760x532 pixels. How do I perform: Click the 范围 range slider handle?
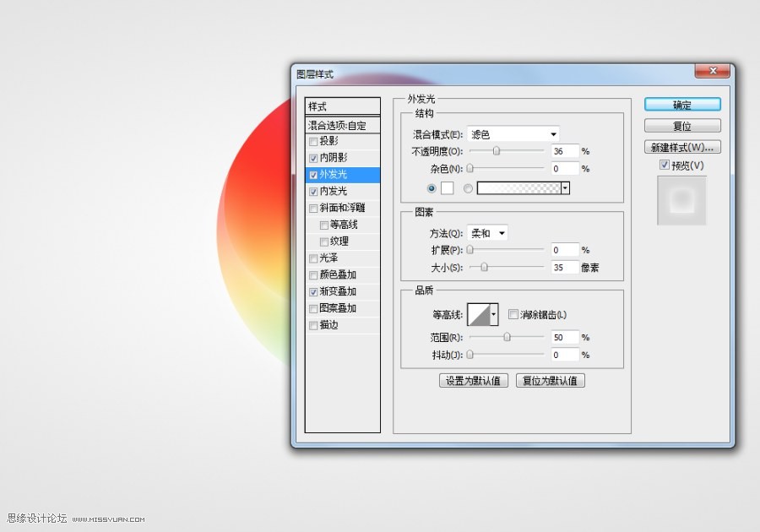pos(508,337)
